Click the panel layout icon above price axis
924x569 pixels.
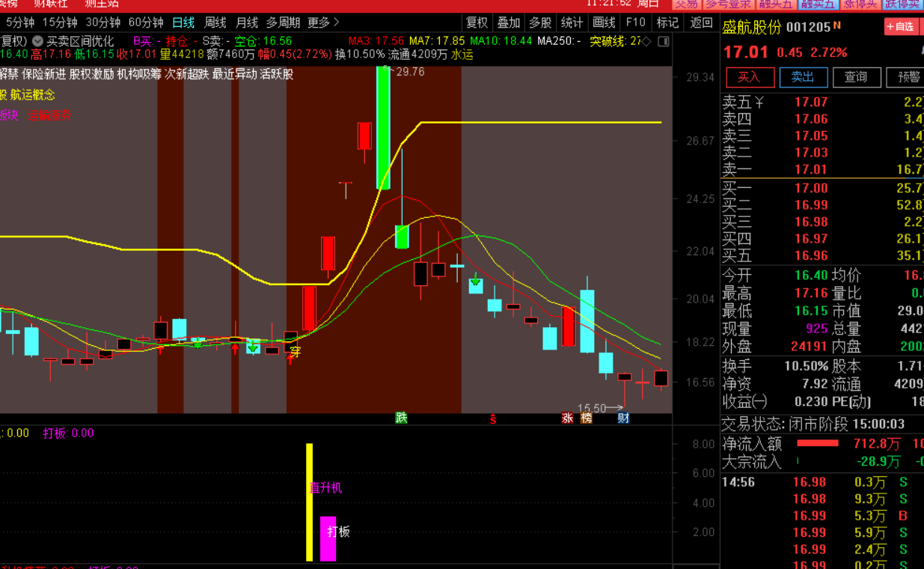[x=662, y=41]
